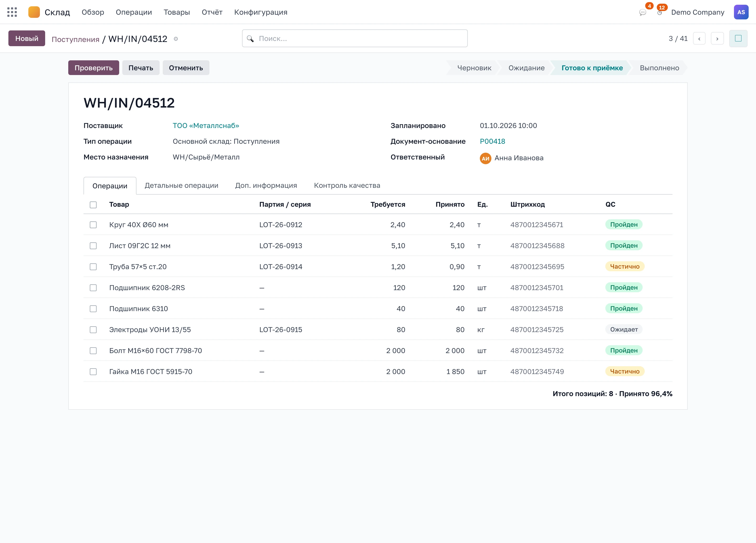Image resolution: width=756 pixels, height=543 pixels.
Task: Go to the next record arrow
Action: pos(717,39)
